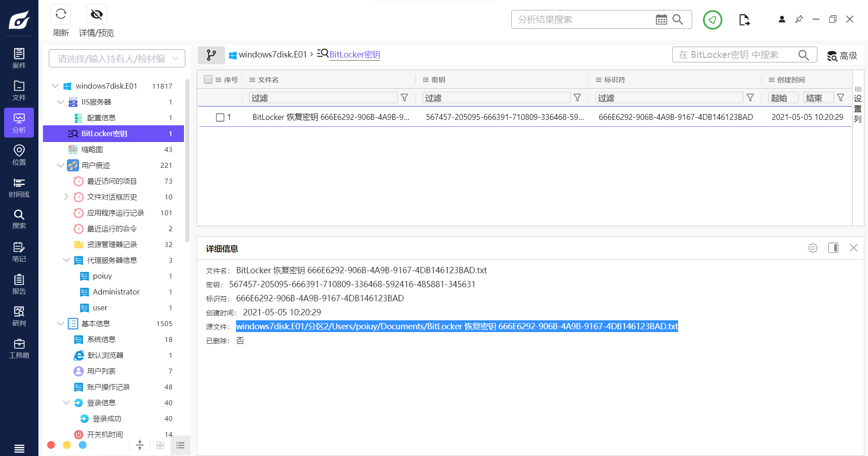Image resolution: width=868 pixels, height=456 pixels.
Task: Collapse the 基本信息 tree node
Action: tap(61, 323)
